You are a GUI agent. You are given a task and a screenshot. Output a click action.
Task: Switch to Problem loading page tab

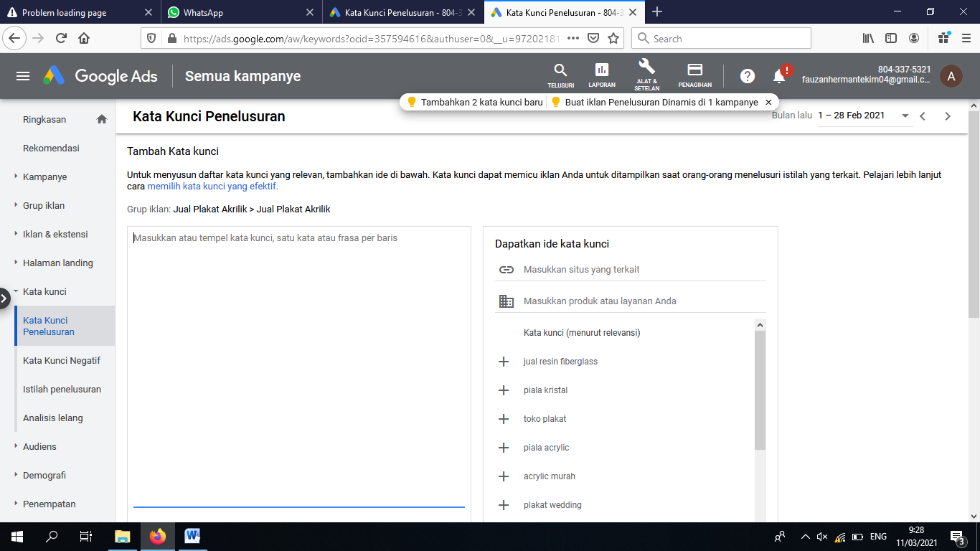(79, 12)
